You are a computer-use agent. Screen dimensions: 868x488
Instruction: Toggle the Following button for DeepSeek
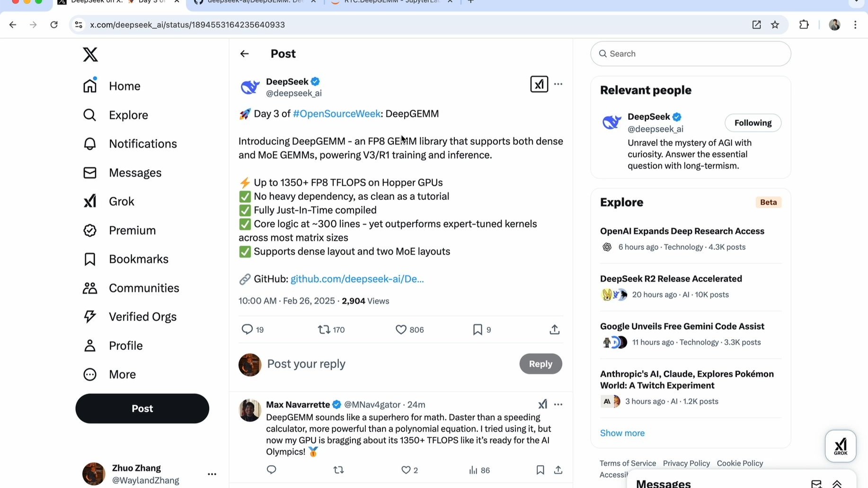pos(753,123)
